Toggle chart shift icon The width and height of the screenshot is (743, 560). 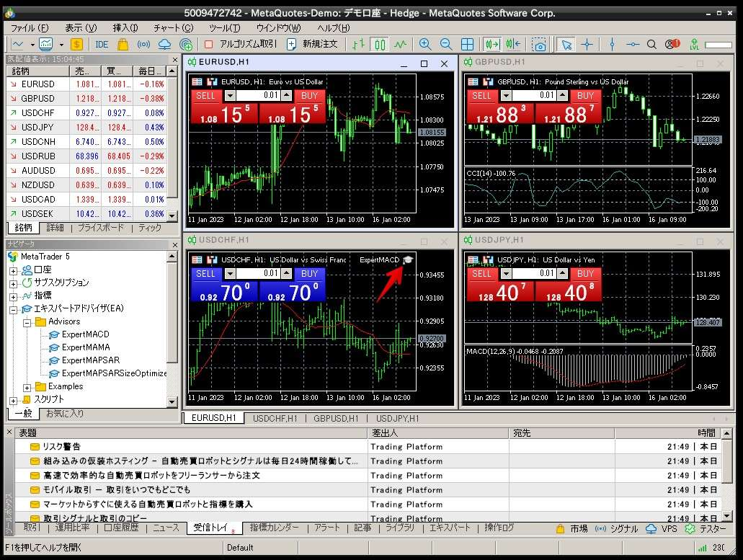[513, 45]
